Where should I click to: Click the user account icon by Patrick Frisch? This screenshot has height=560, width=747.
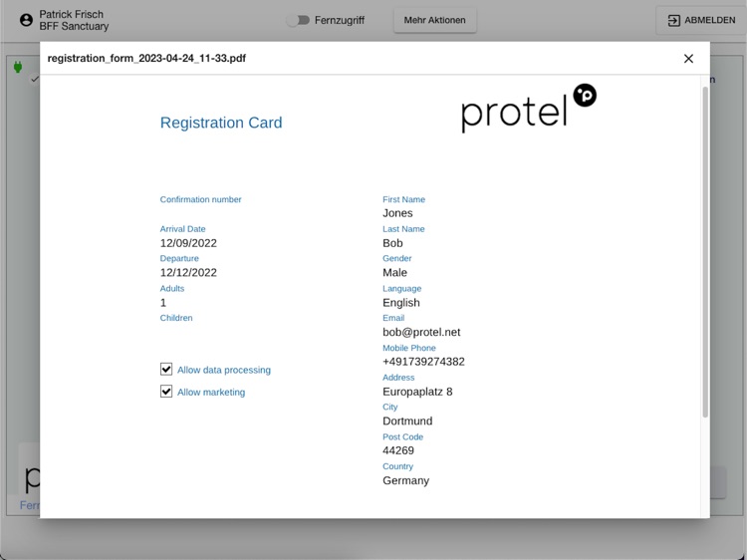coord(26,20)
